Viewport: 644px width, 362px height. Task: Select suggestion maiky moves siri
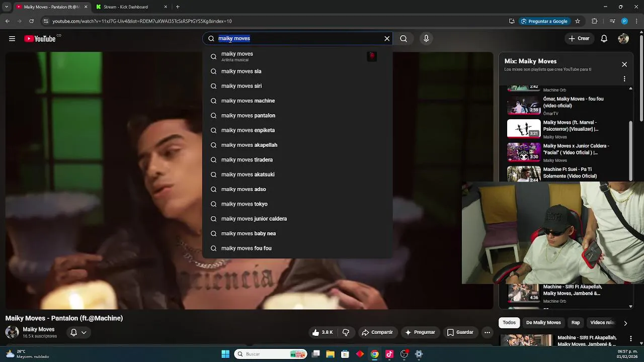(x=297, y=86)
